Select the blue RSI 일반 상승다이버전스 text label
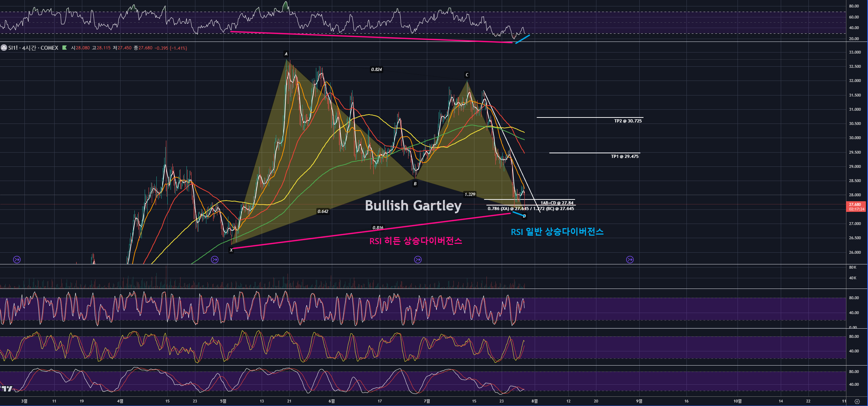The height and width of the screenshot is (406, 868). [557, 232]
